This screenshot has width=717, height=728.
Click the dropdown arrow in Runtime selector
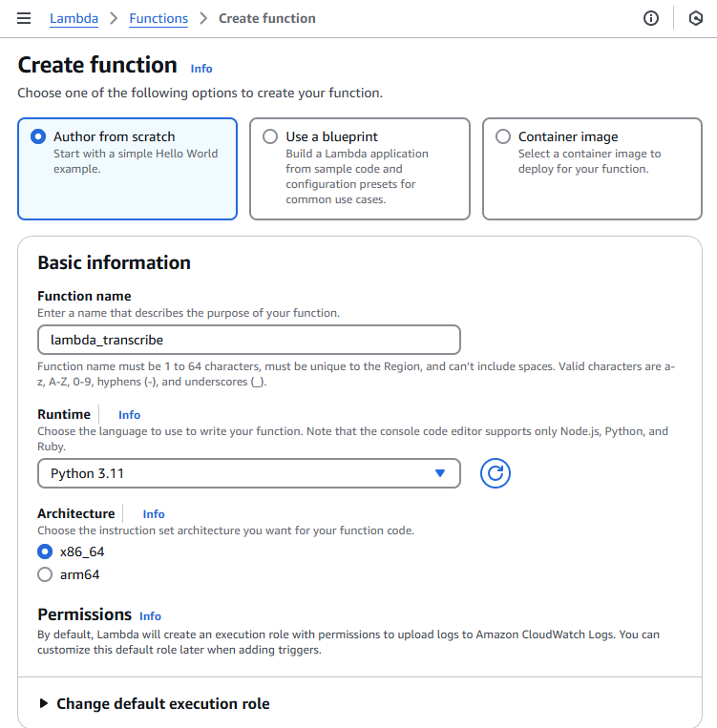click(440, 473)
